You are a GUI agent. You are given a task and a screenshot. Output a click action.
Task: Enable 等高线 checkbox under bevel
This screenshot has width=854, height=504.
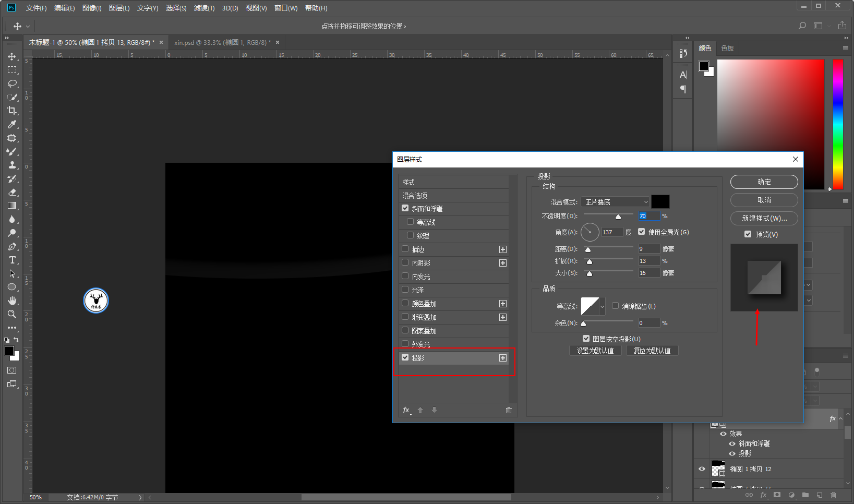point(410,222)
